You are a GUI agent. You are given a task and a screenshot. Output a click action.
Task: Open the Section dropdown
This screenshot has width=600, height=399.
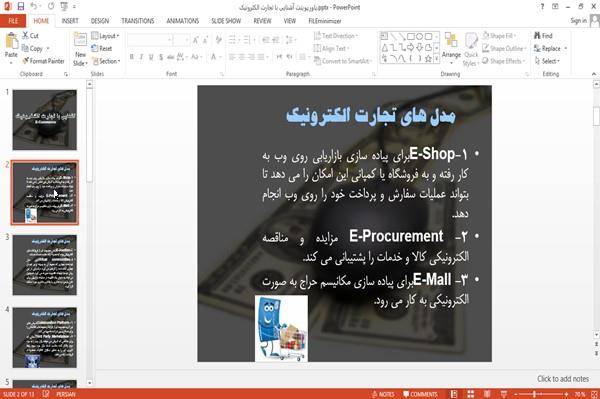pyautogui.click(x=106, y=61)
